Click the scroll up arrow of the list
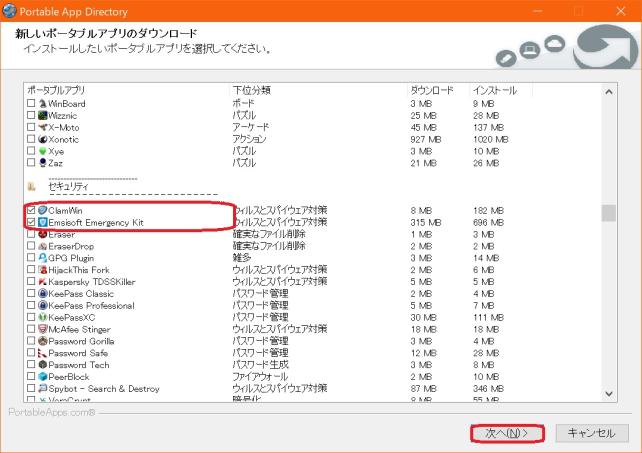Image resolution: width=642 pixels, height=453 pixels. pyautogui.click(x=609, y=92)
